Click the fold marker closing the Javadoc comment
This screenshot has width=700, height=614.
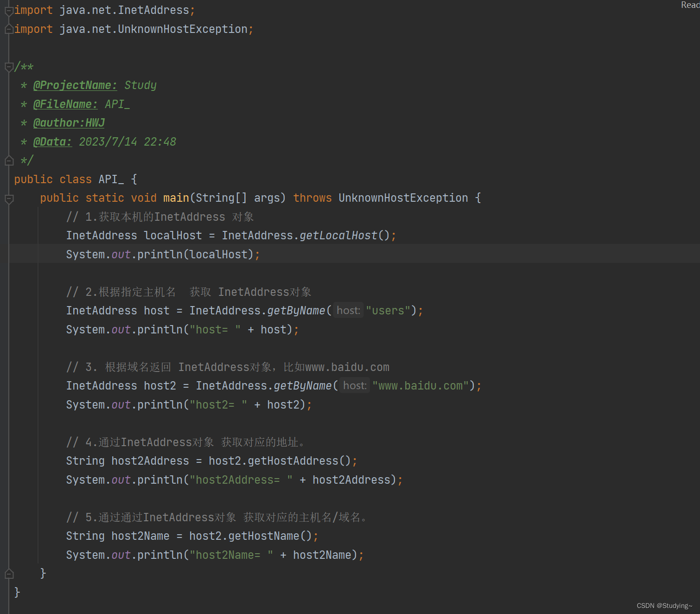8,160
